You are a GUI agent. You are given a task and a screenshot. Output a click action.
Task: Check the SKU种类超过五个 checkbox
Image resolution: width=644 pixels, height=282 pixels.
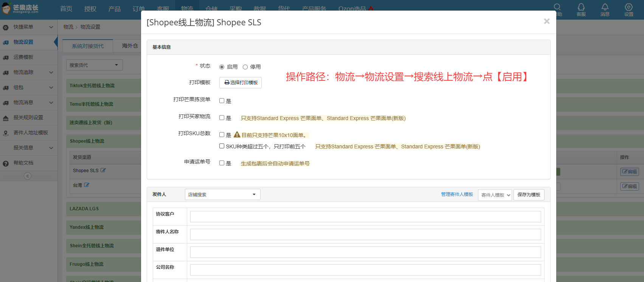pyautogui.click(x=222, y=146)
